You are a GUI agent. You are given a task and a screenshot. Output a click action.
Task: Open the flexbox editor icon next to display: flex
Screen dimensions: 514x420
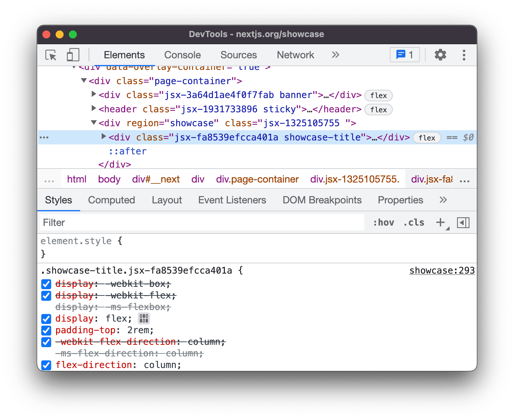tap(144, 318)
